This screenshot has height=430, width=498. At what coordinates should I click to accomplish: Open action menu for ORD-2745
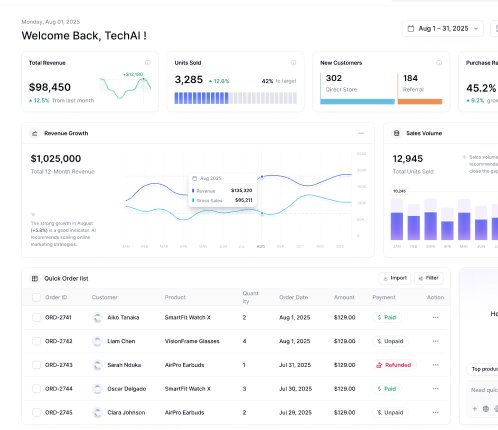435,412
